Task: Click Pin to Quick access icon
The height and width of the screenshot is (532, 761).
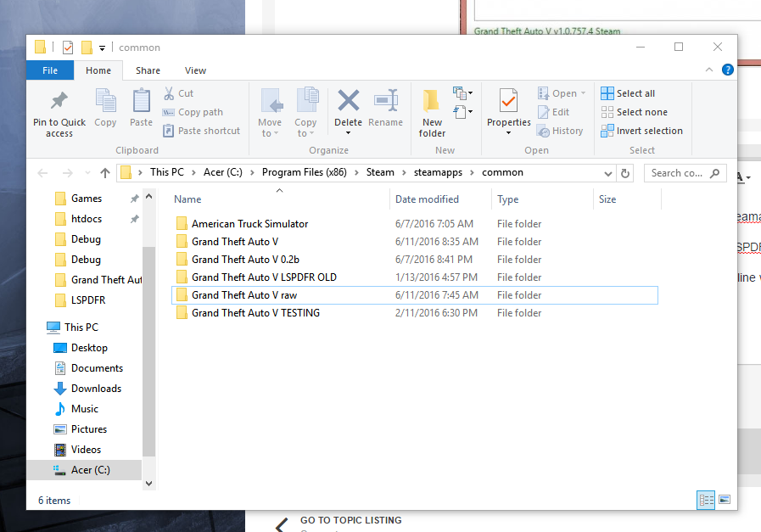Action: [x=59, y=100]
